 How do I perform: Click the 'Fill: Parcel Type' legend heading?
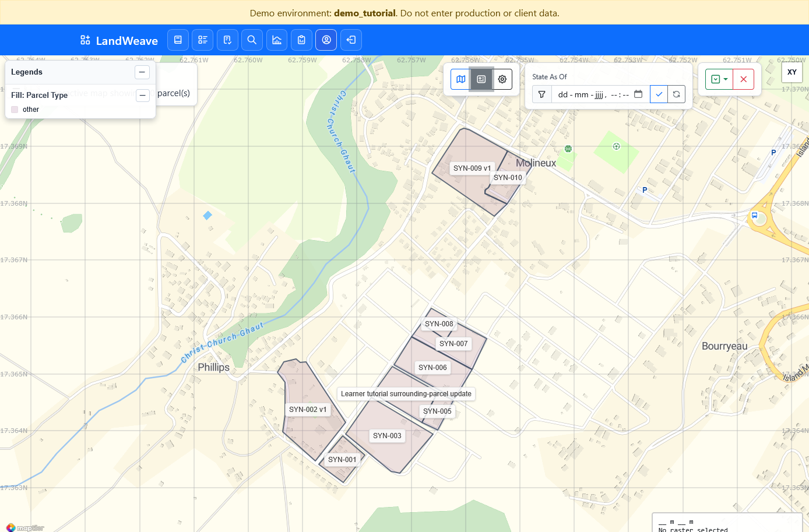click(40, 96)
